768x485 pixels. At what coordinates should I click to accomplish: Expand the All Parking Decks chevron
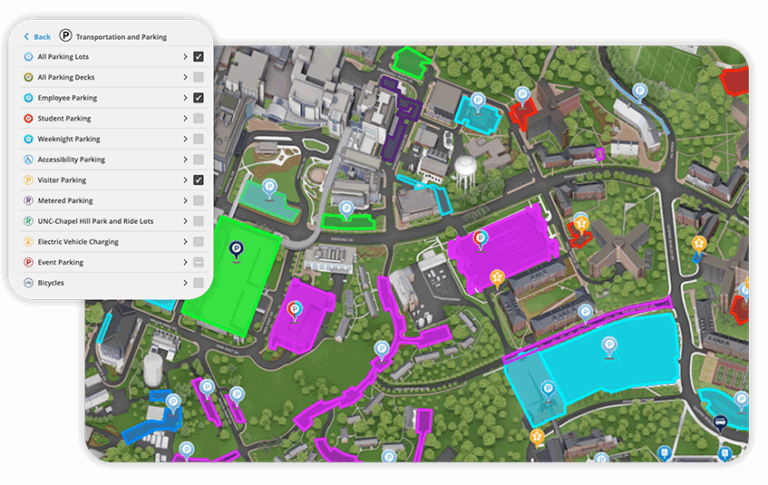185,77
